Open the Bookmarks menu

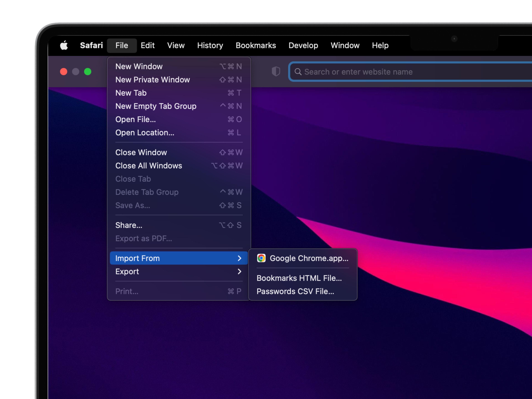point(256,45)
